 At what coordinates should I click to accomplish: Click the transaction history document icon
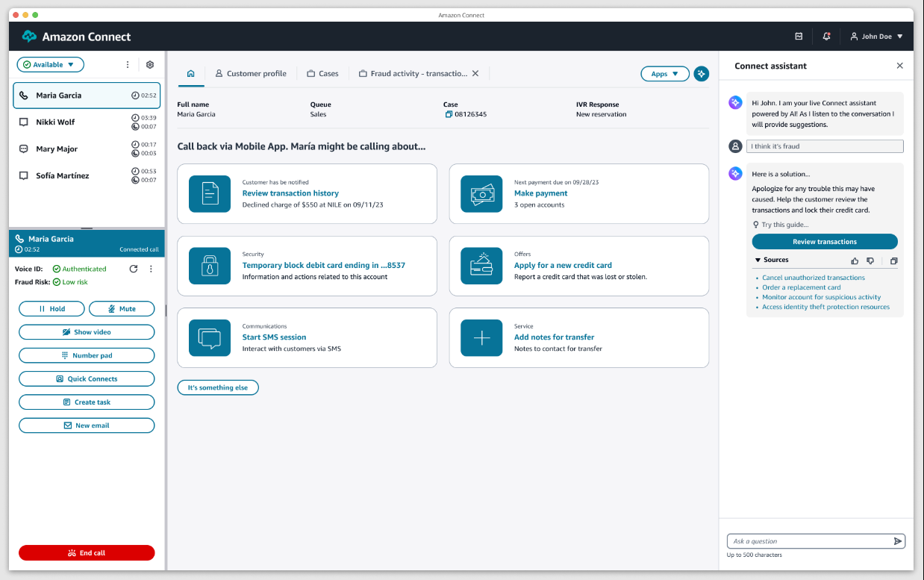coord(210,194)
